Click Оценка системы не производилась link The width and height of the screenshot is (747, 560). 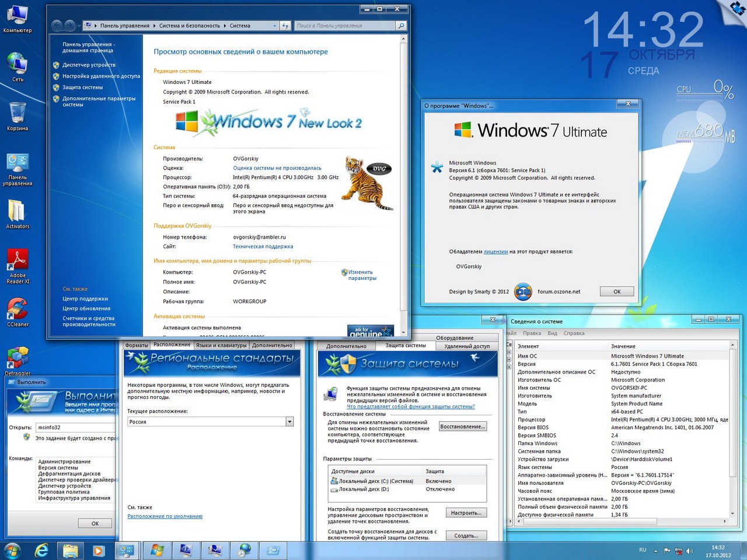coord(277,168)
